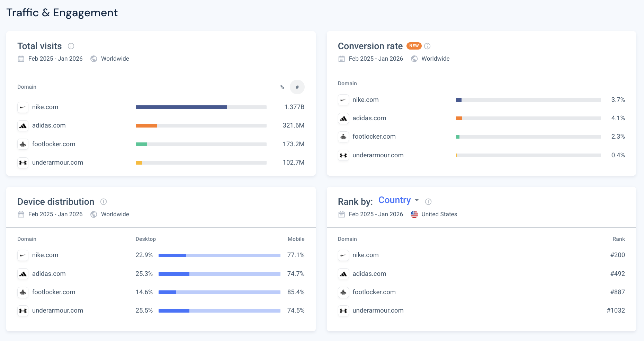Click adidas.com mobile share 74.7%

coord(296,274)
